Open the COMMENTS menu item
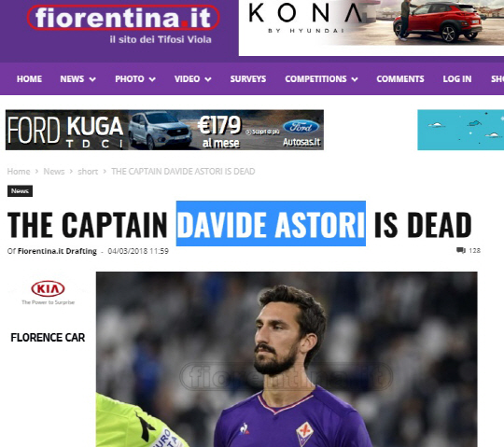This screenshot has height=447, width=504. pyautogui.click(x=400, y=79)
